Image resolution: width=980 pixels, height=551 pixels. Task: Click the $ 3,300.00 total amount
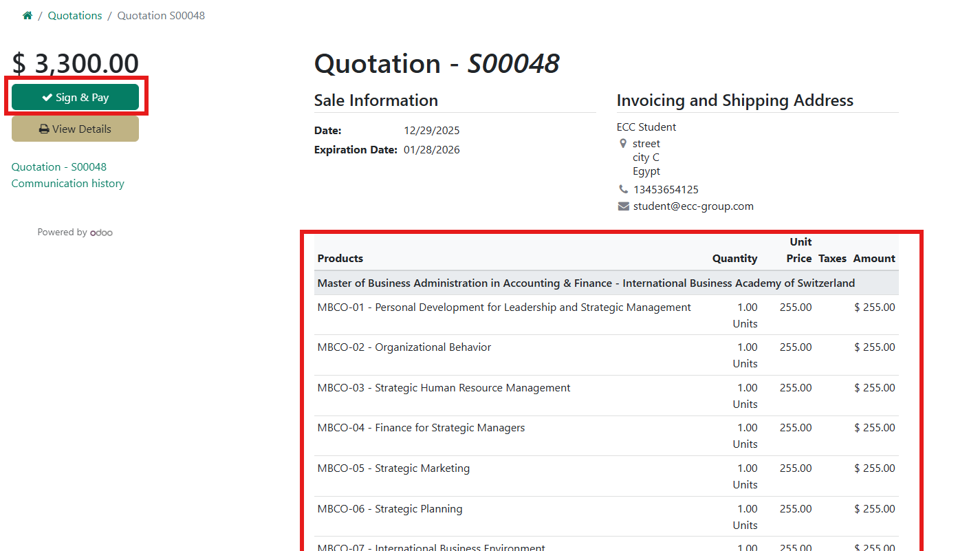76,63
